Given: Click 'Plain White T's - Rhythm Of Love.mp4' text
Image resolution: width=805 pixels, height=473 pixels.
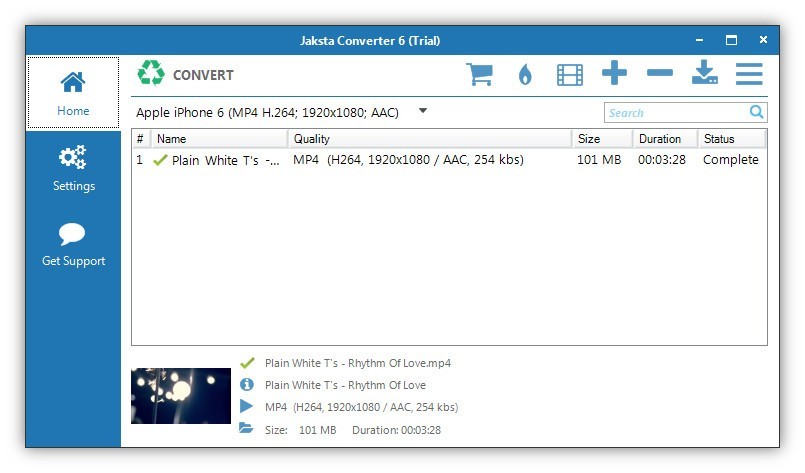Looking at the screenshot, I should point(358,363).
